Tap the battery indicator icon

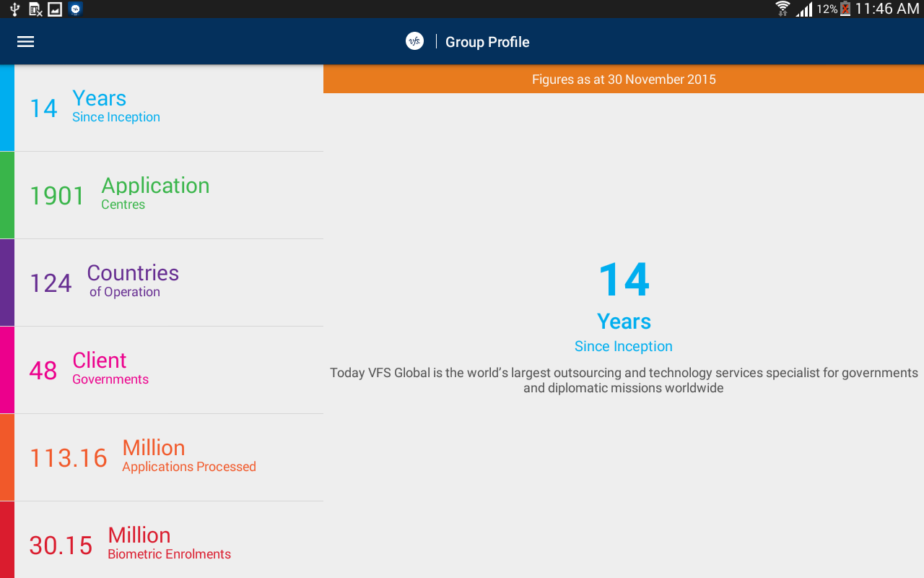pos(845,9)
